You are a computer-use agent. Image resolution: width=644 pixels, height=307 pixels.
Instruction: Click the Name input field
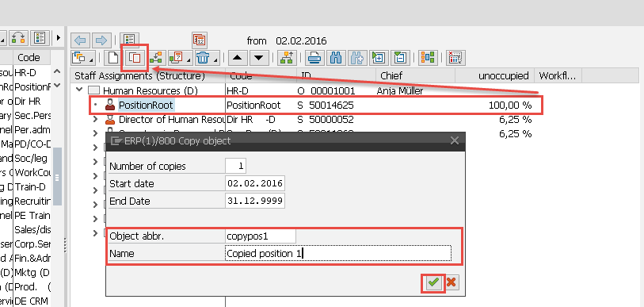(x=338, y=253)
